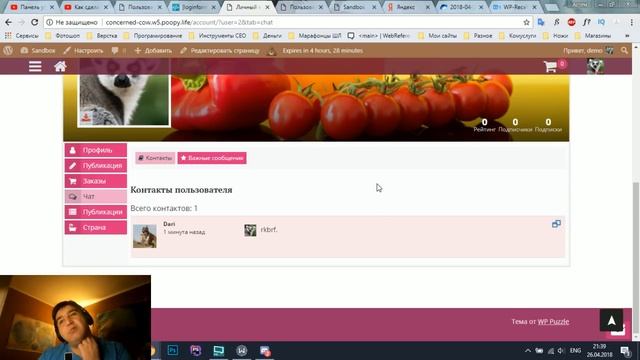The height and width of the screenshot is (360, 640).
Task: Open Профиль tab in sidebar
Action: 96,150
